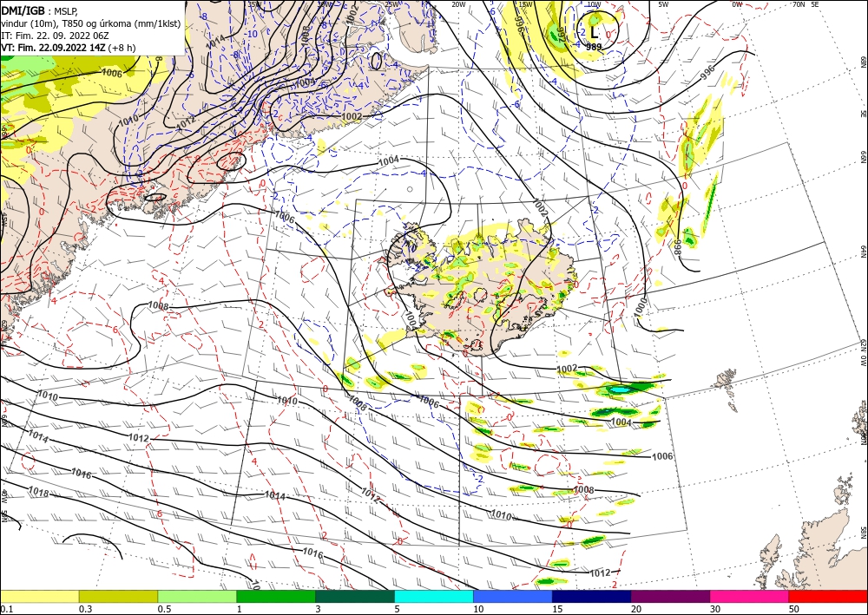Select the pink 30 mm legend swatch
The image size is (868, 615).
(x=750, y=596)
